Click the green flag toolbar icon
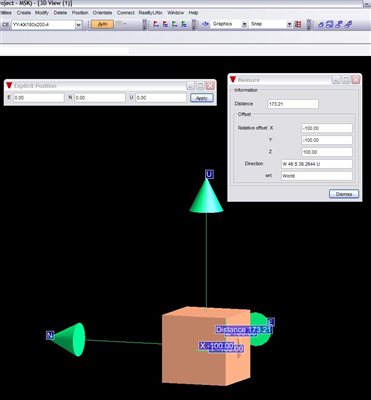 [x=174, y=24]
